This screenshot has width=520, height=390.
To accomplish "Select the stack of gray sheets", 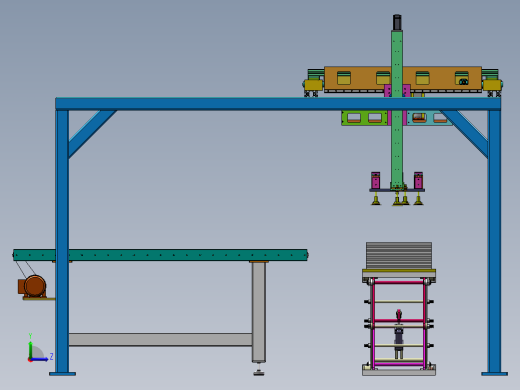I will 399,256.
